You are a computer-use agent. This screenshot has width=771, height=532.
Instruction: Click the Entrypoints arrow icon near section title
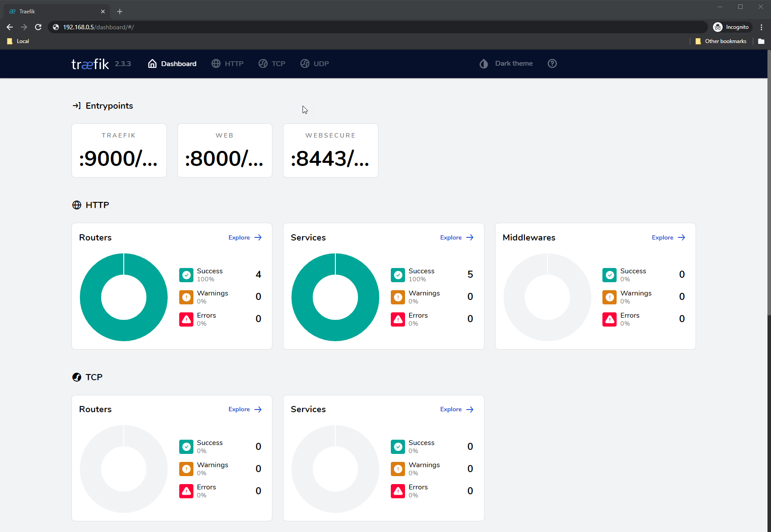[x=75, y=106]
